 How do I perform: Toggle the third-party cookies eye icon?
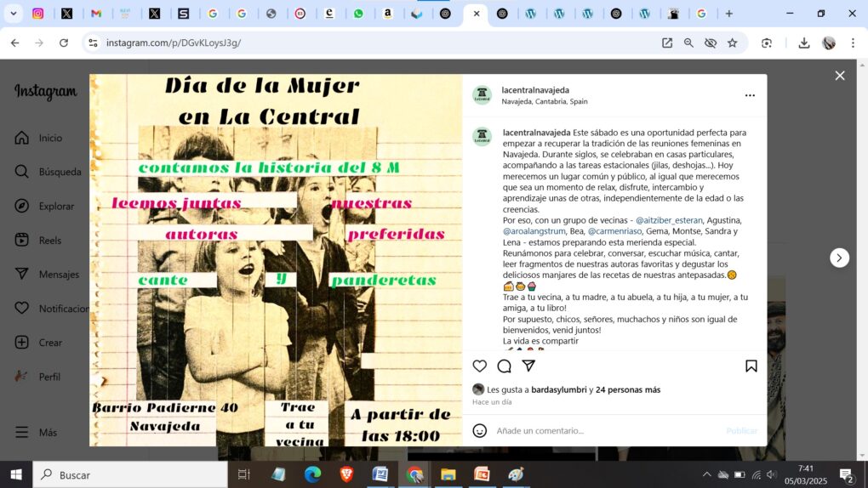pos(711,43)
